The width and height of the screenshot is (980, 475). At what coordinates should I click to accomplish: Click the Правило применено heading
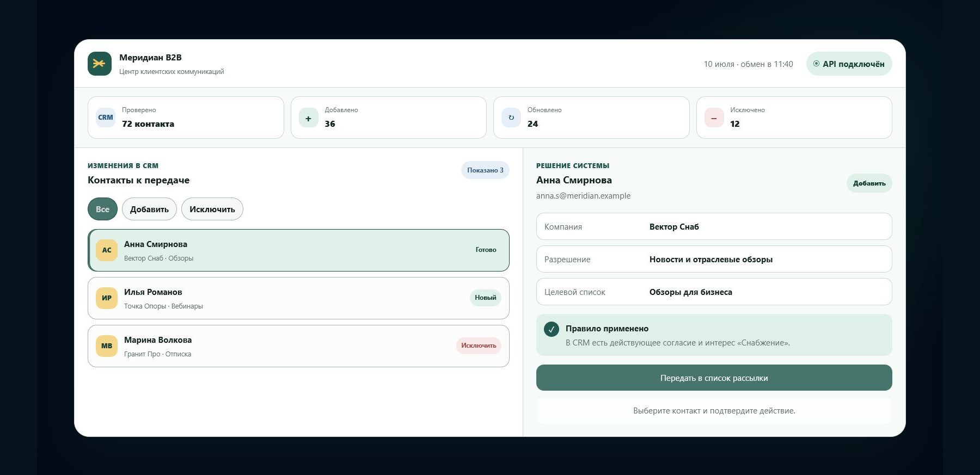pyautogui.click(x=607, y=329)
